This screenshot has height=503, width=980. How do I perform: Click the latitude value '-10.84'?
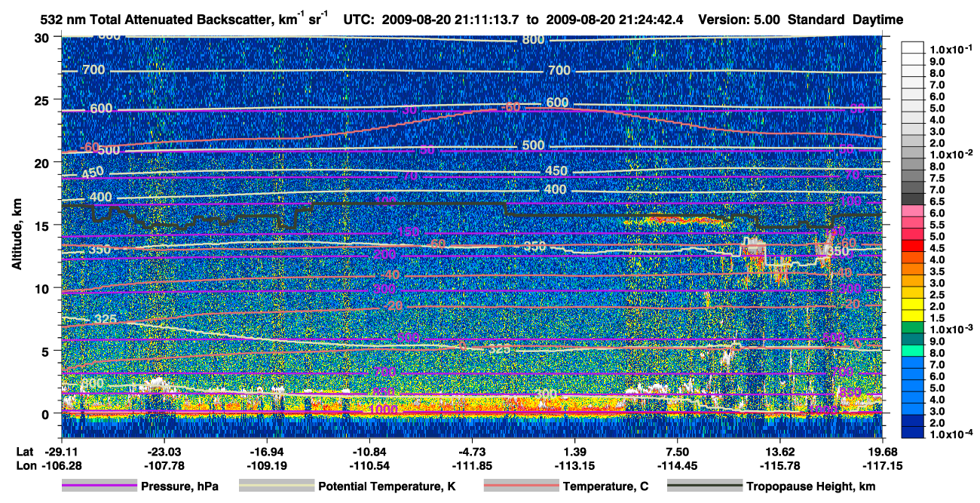point(369,451)
